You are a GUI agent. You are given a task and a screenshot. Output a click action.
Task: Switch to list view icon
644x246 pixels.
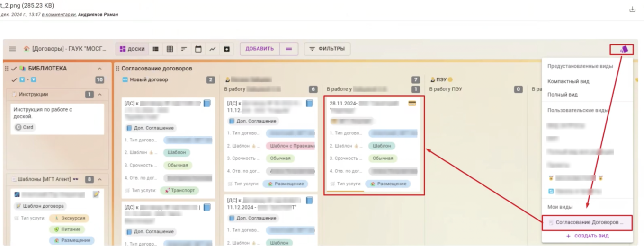tap(155, 49)
